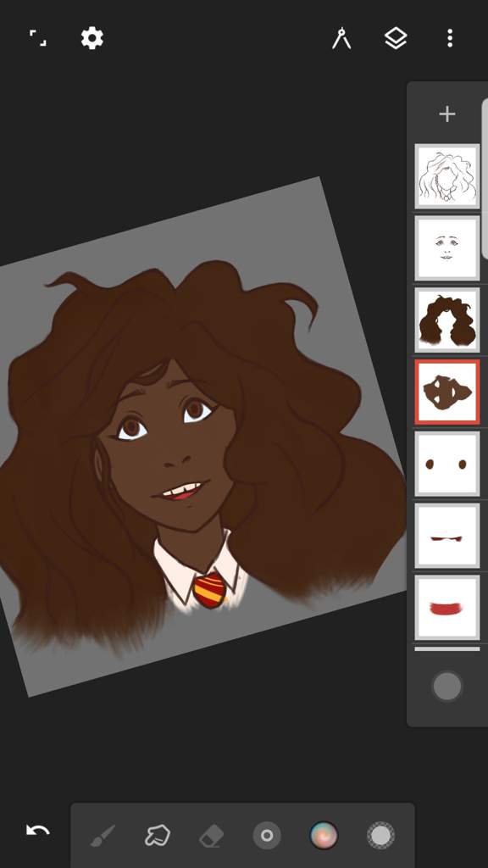This screenshot has width=488, height=868.
Task: Open the drawing guides compass tool
Action: coord(341,38)
